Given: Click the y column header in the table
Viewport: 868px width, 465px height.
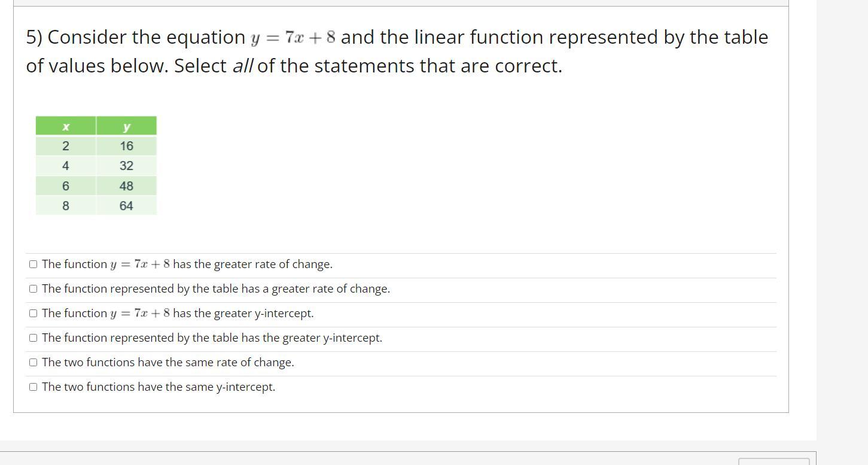Looking at the screenshot, I should coord(126,126).
